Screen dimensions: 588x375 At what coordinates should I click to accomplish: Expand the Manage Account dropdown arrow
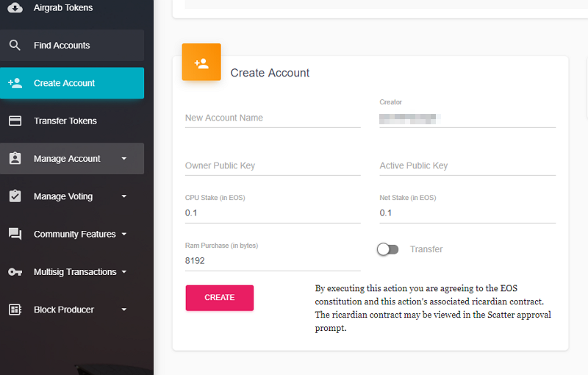(123, 159)
